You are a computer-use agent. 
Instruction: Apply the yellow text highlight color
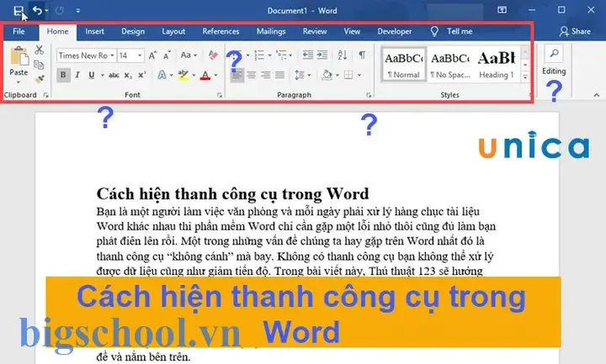pyautogui.click(x=183, y=75)
